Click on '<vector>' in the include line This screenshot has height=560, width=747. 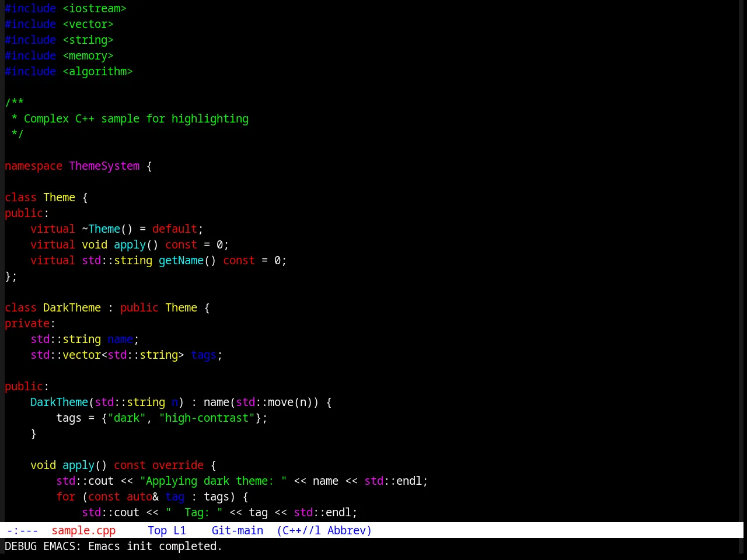[88, 24]
